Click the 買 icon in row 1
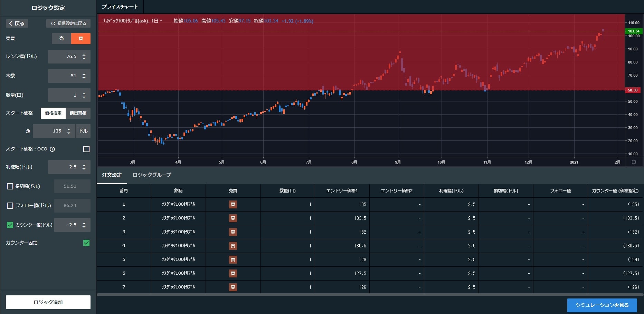644x314 pixels. [x=233, y=204]
